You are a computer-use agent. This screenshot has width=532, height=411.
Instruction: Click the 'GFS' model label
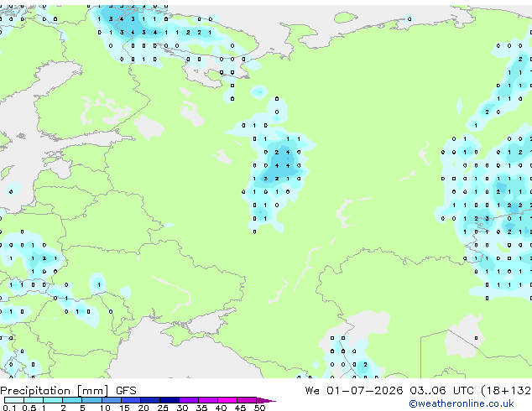[x=126, y=391]
